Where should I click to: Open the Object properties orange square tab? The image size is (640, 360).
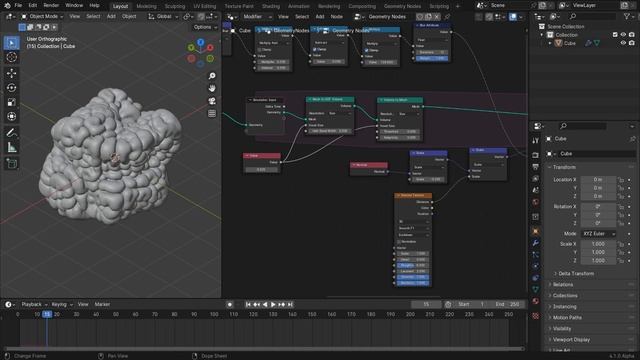coord(536,231)
